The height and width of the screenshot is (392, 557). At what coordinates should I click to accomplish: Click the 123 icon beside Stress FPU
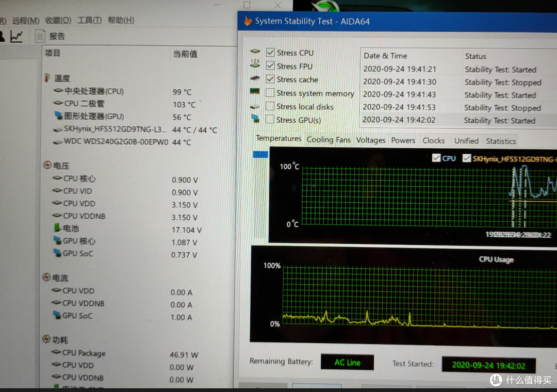pos(255,63)
